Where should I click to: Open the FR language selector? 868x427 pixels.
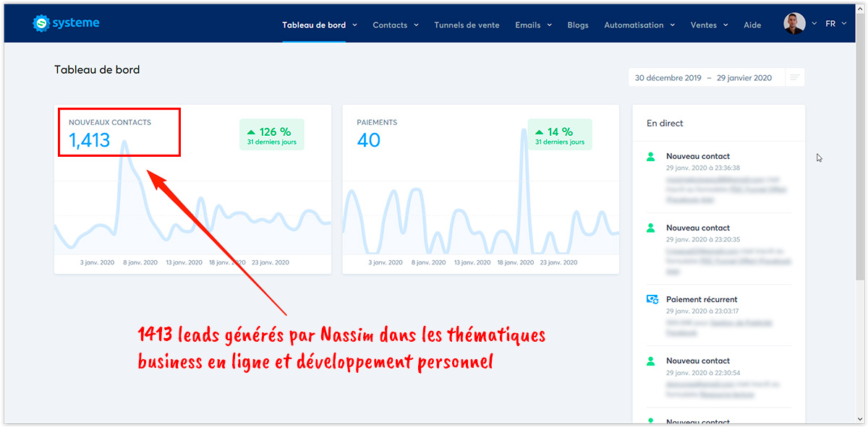pyautogui.click(x=835, y=24)
